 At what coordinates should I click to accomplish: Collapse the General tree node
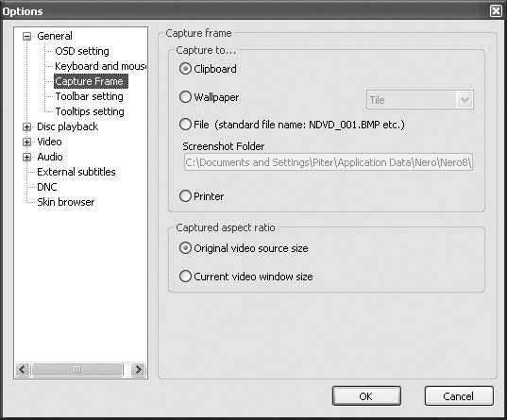point(26,36)
